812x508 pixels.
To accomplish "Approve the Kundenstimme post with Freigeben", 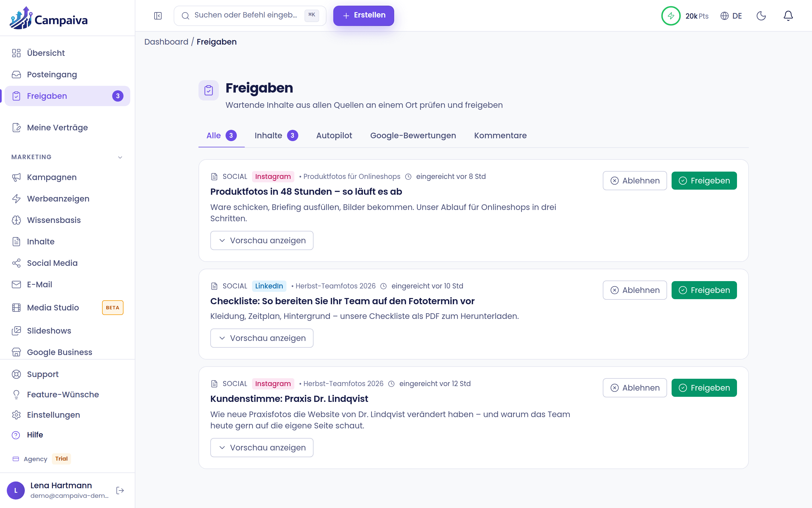I will pyautogui.click(x=704, y=388).
